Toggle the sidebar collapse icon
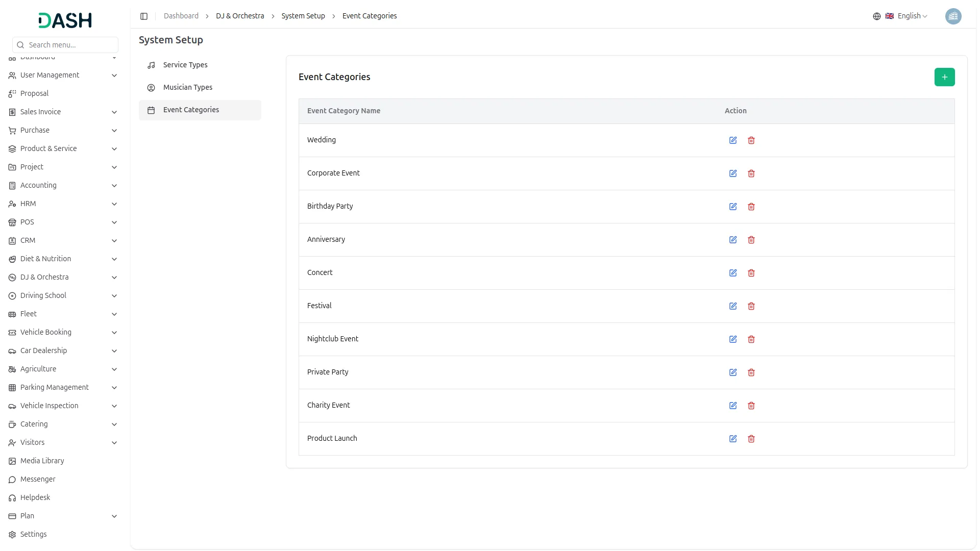Viewport: 980px width, 551px height. pyautogui.click(x=144, y=16)
